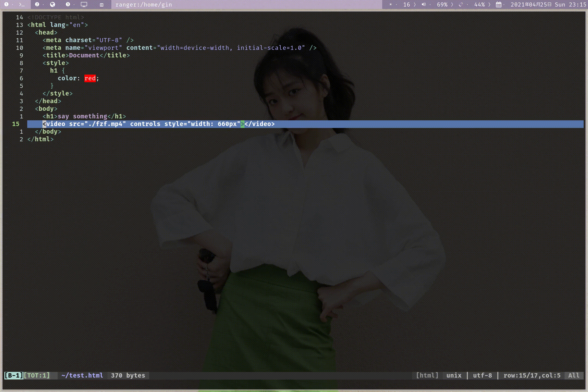Click the [html] filetype indicator
Image resolution: width=588 pixels, height=392 pixels.
click(427, 375)
